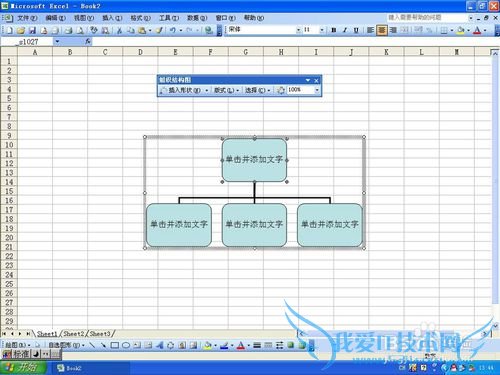Save the workbook with the floppy icon
500x375 pixels.
[32, 30]
